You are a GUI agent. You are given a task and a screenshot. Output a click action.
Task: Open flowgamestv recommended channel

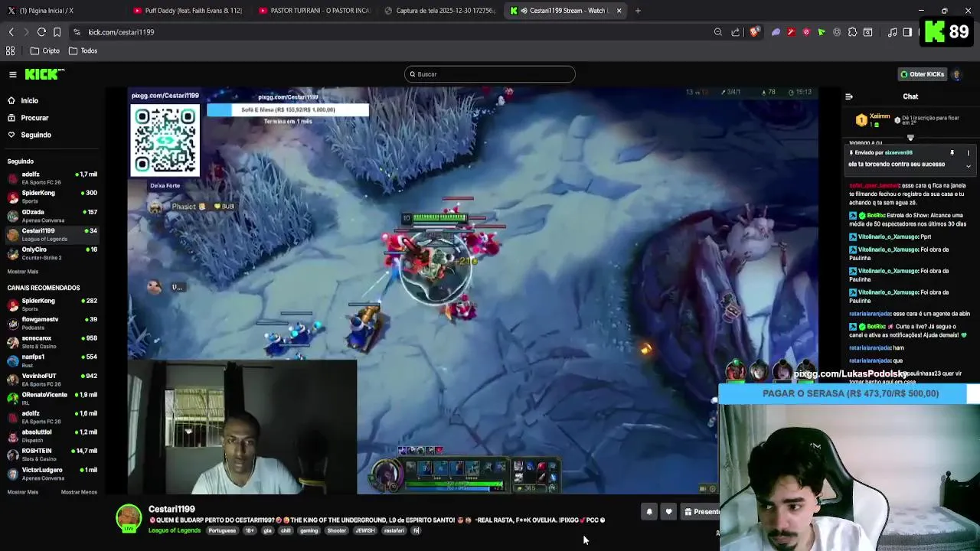(x=52, y=323)
